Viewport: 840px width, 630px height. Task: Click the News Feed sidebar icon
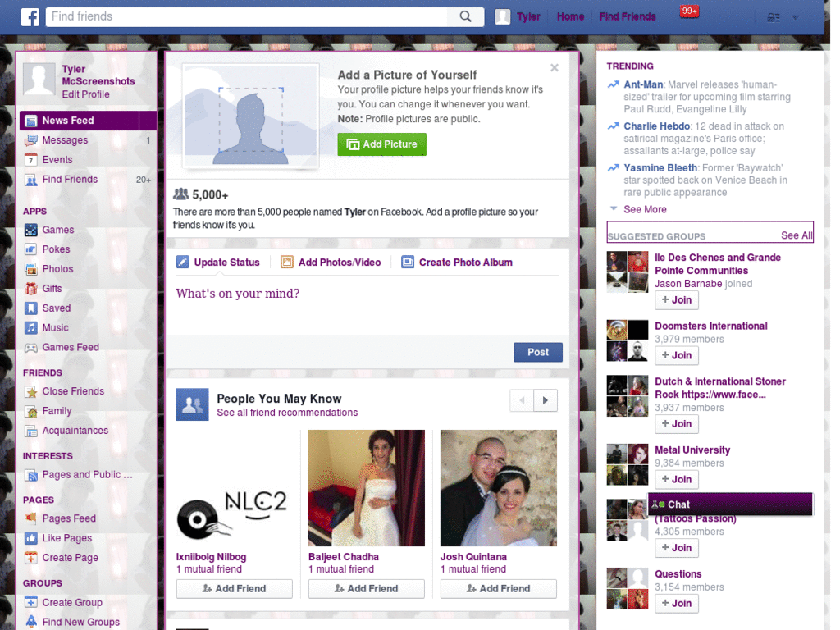click(x=31, y=121)
